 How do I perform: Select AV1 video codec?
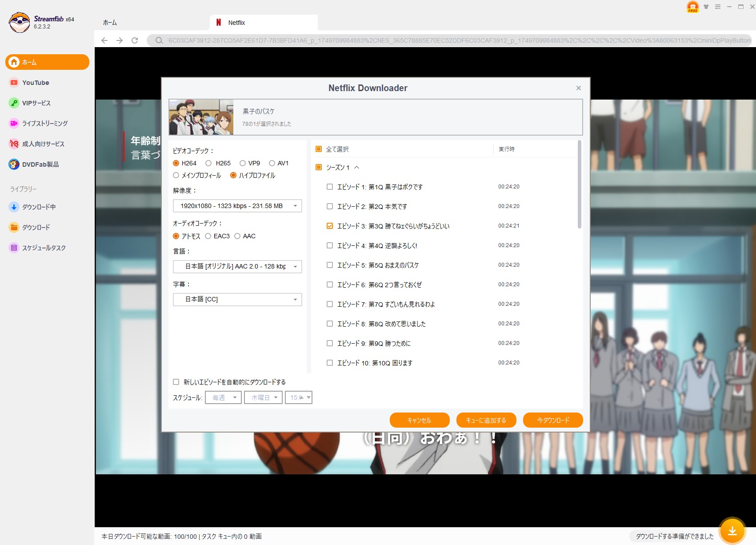pyautogui.click(x=272, y=163)
